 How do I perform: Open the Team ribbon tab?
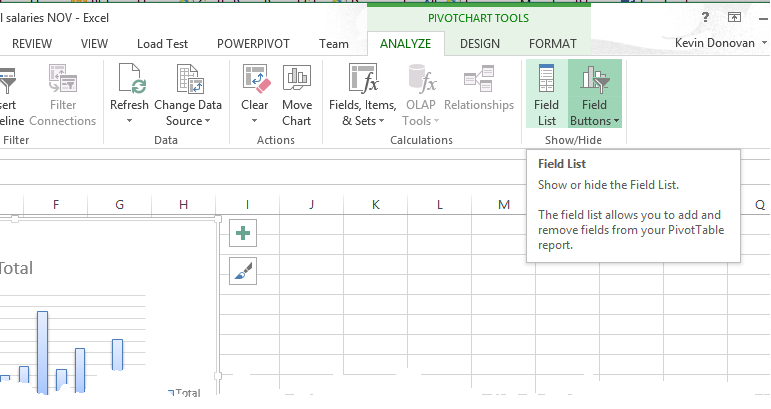(x=333, y=44)
